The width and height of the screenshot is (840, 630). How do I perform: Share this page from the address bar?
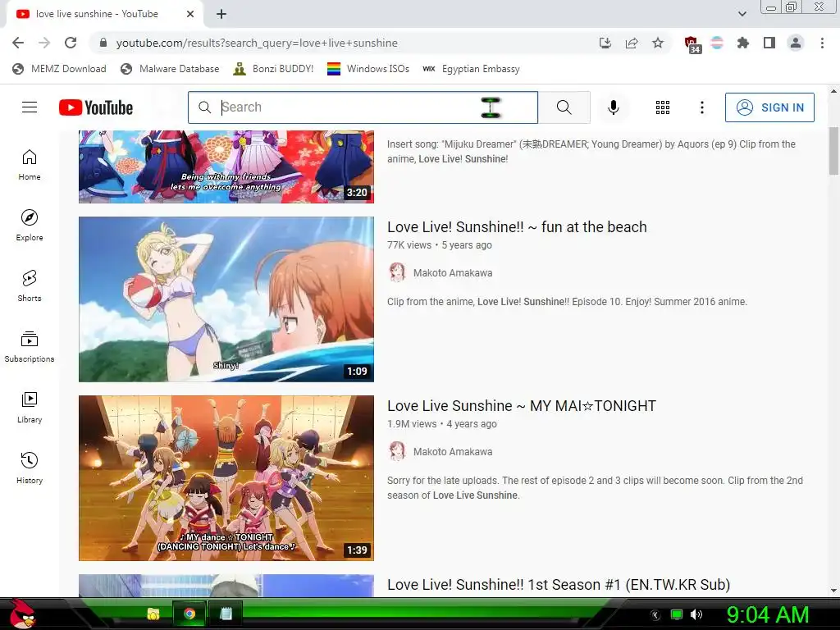click(632, 43)
